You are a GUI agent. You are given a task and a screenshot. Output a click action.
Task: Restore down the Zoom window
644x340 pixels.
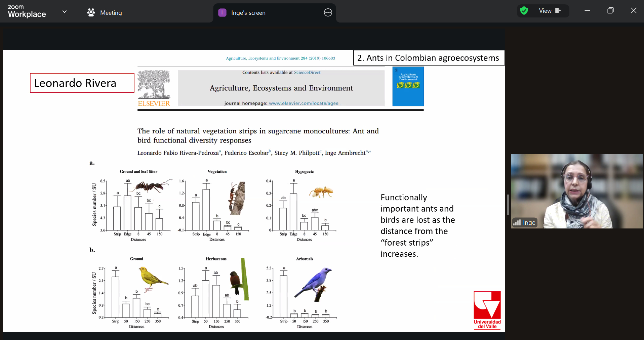tap(610, 11)
